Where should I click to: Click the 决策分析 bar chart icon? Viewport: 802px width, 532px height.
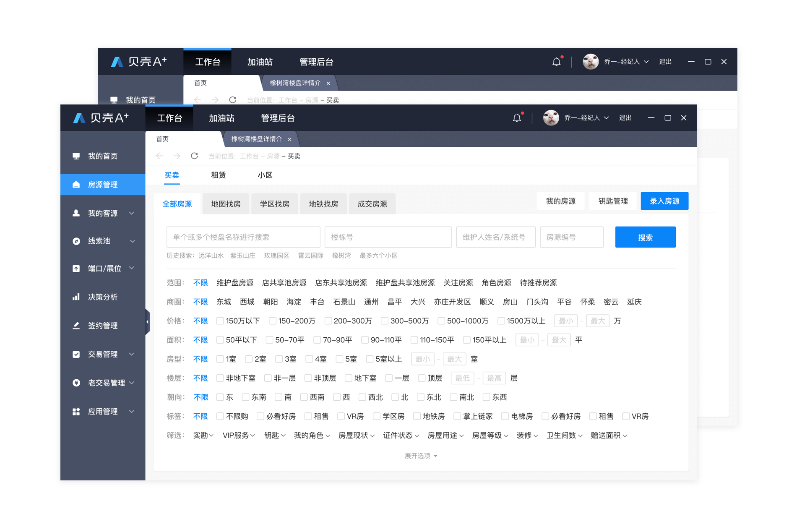click(76, 297)
